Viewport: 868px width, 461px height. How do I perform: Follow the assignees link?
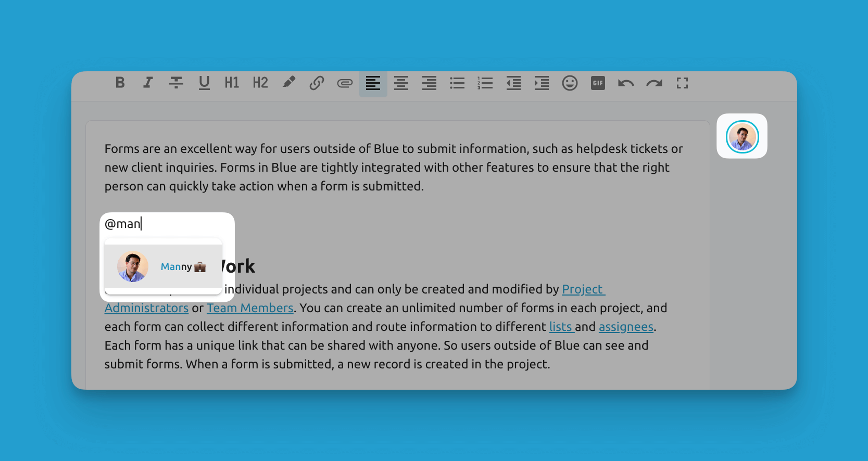point(626,327)
